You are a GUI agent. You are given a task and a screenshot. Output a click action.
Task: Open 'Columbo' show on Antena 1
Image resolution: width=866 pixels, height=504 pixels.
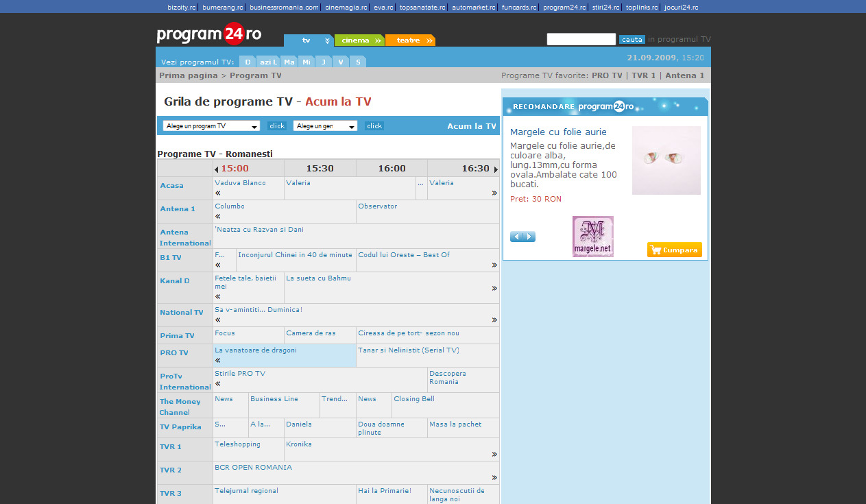pyautogui.click(x=230, y=206)
